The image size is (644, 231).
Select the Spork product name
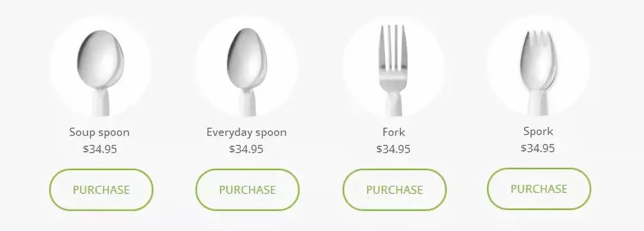538,132
